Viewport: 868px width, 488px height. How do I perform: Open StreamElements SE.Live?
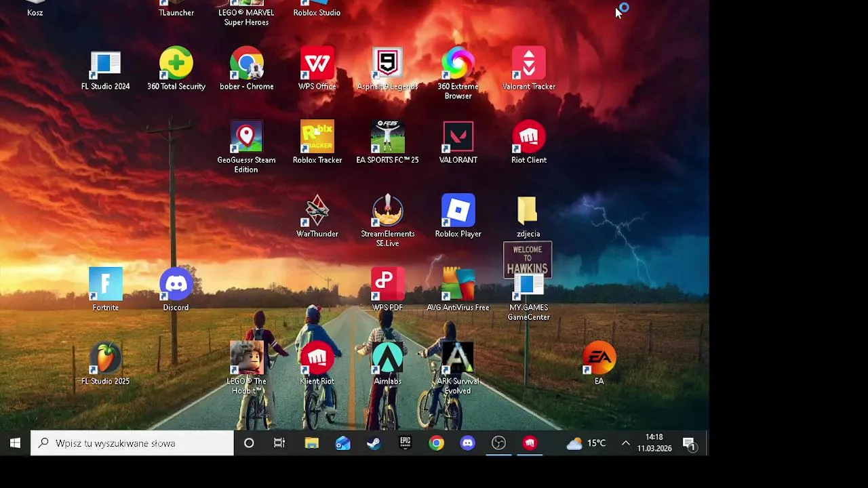(x=387, y=222)
